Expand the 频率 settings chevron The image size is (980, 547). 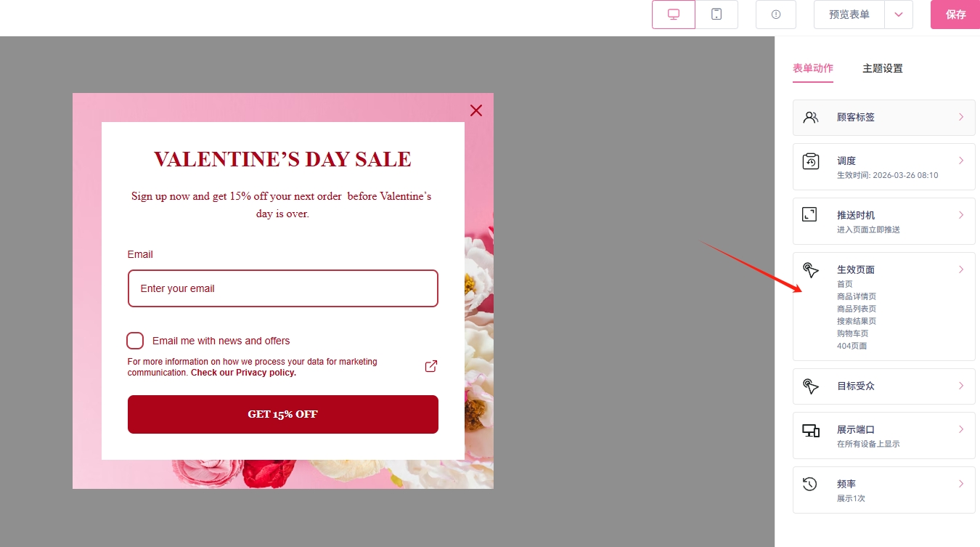point(961,484)
